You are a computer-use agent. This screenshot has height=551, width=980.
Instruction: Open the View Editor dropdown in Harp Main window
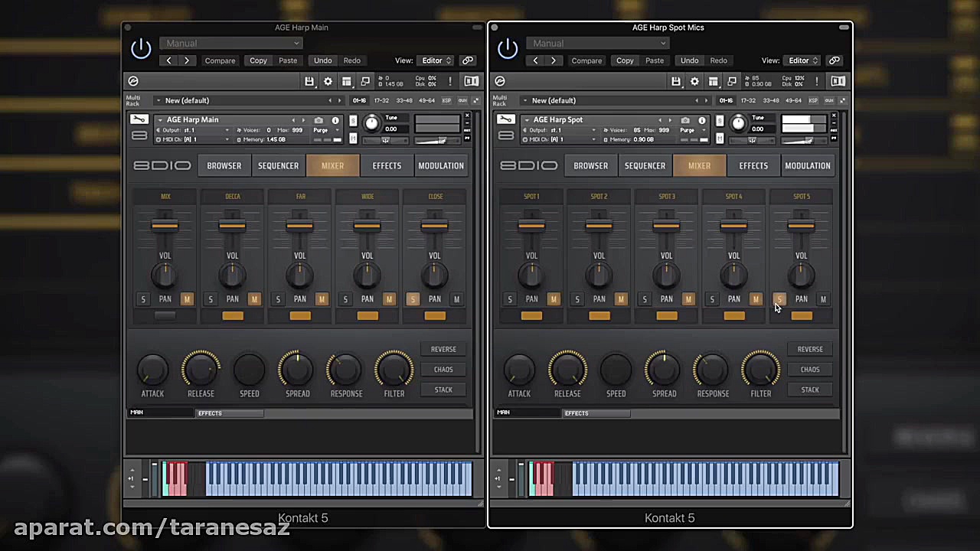click(436, 60)
